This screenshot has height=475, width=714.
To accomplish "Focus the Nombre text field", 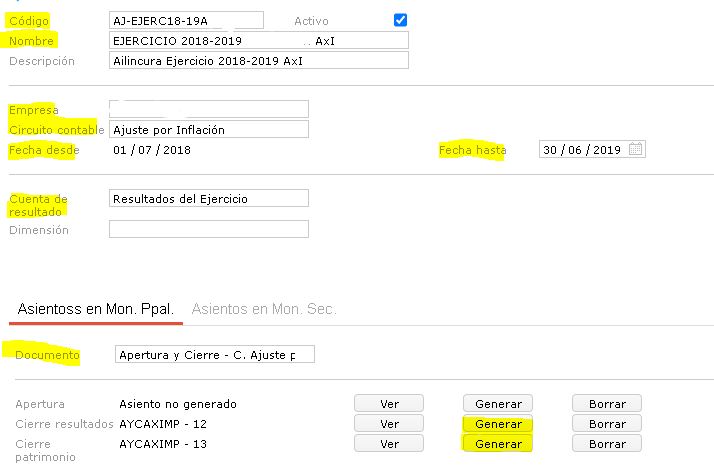I will click(259, 41).
